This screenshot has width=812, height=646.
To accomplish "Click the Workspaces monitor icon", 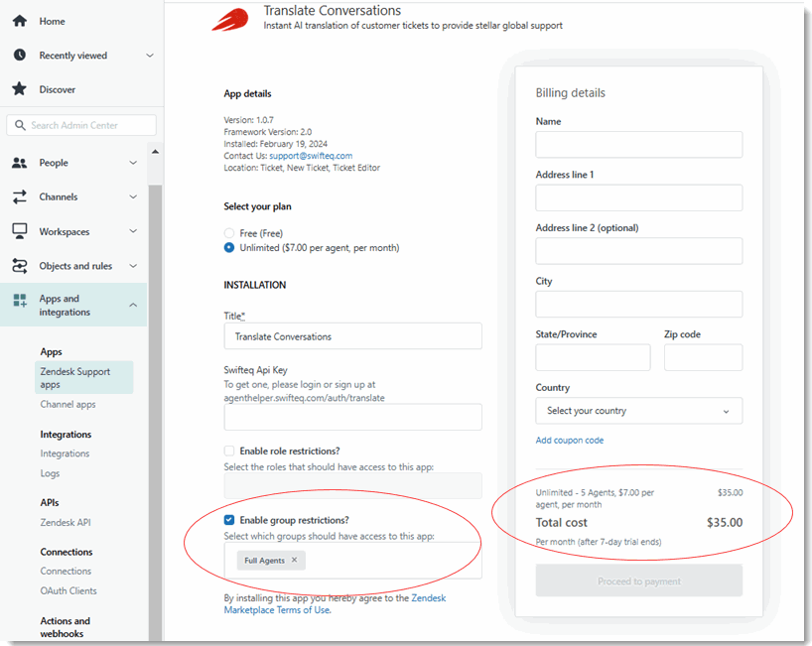I will point(20,231).
